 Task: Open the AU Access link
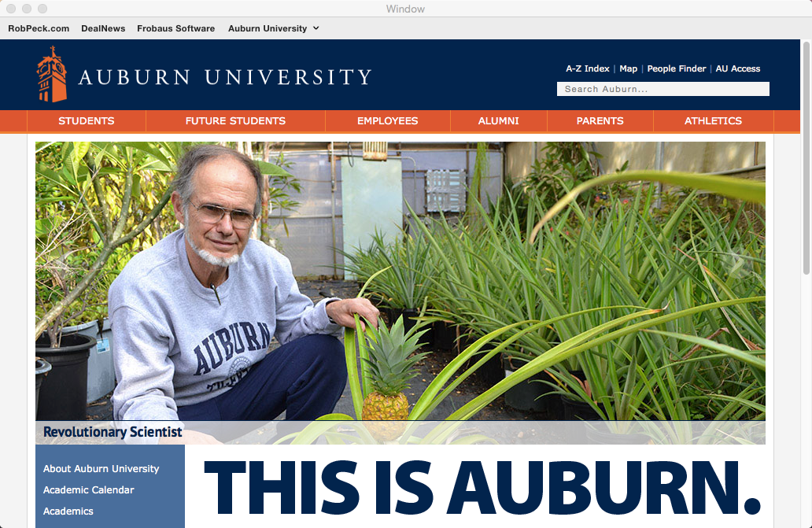pyautogui.click(x=738, y=68)
